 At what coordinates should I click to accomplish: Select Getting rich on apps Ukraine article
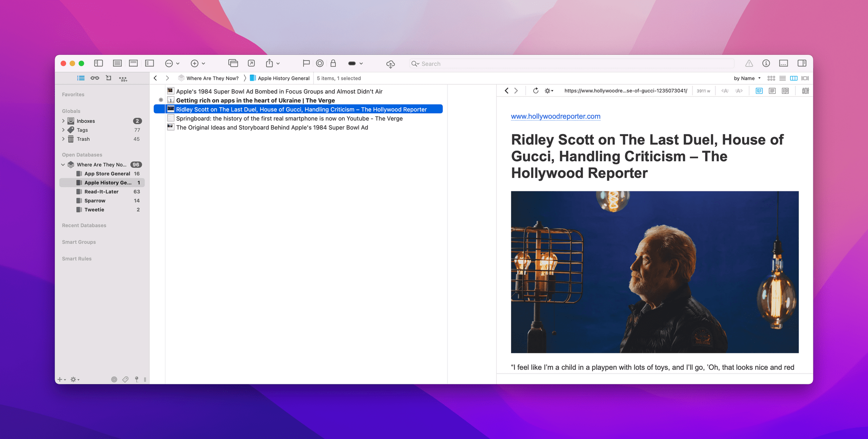point(298,100)
